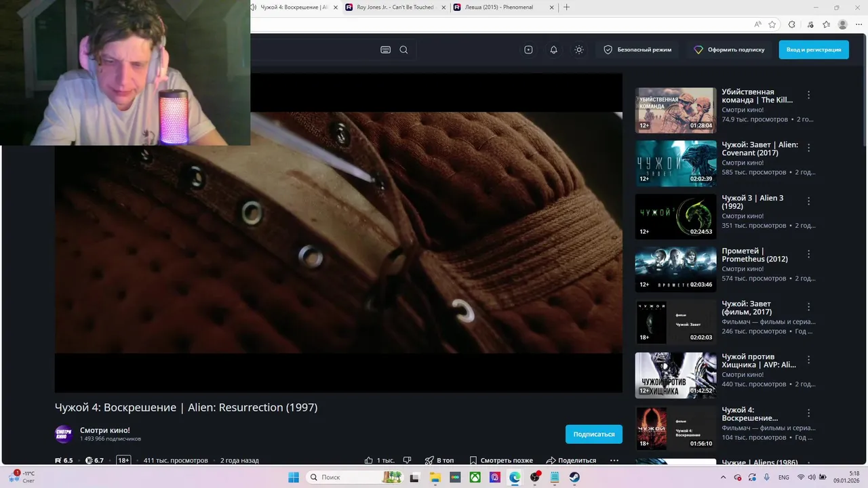Add page to favorites with star icon

click(772, 24)
